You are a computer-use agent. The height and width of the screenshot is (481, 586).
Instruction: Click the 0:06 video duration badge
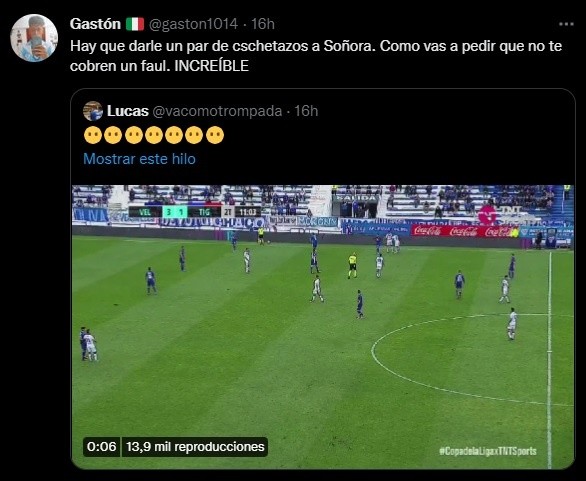tap(102, 447)
